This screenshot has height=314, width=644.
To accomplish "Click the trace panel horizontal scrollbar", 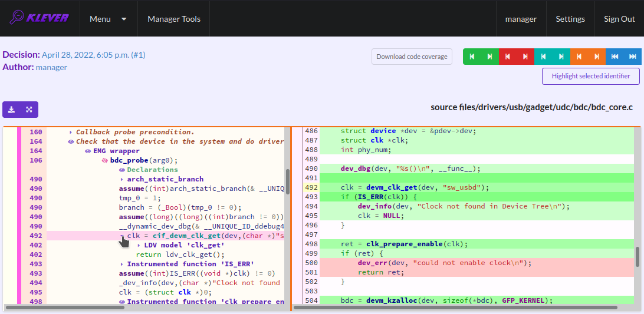I will pyautogui.click(x=65, y=307).
